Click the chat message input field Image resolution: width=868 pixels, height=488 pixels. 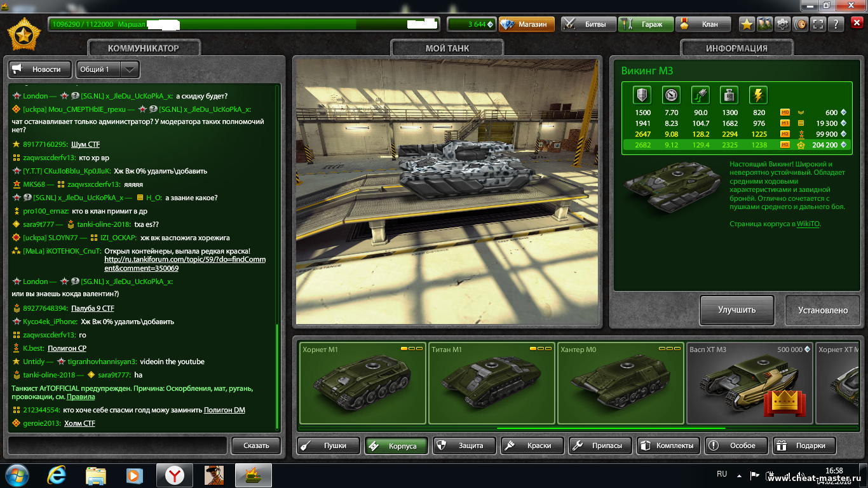coord(117,445)
